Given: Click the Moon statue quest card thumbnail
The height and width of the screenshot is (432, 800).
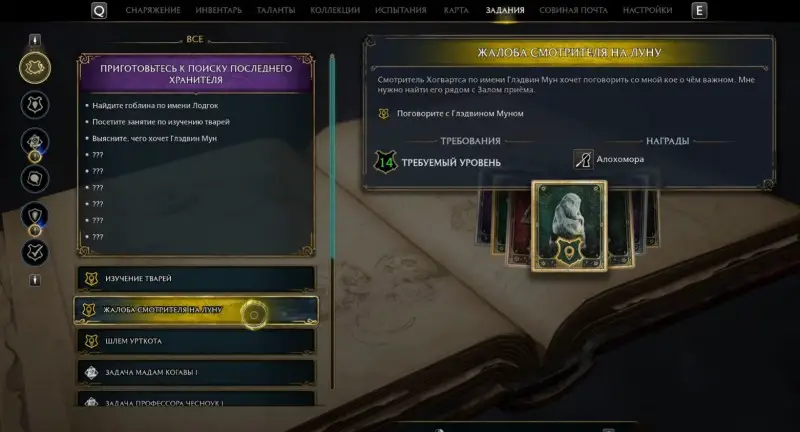Looking at the screenshot, I should [x=569, y=225].
